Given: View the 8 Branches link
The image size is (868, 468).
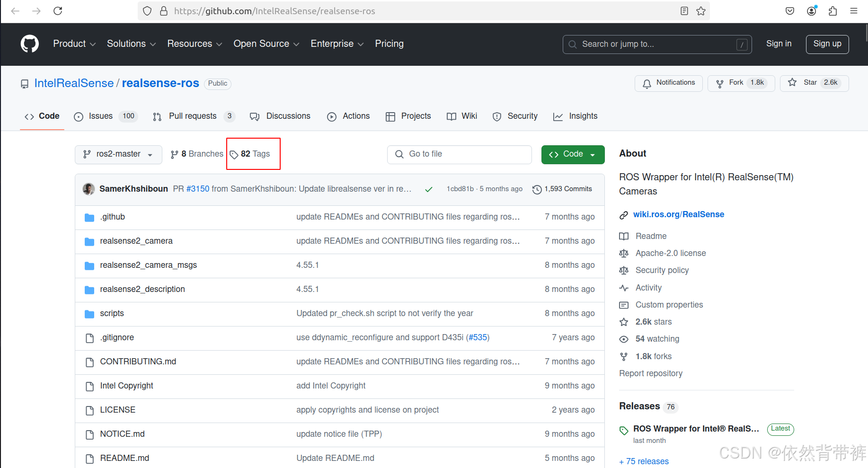Looking at the screenshot, I should coord(197,154).
